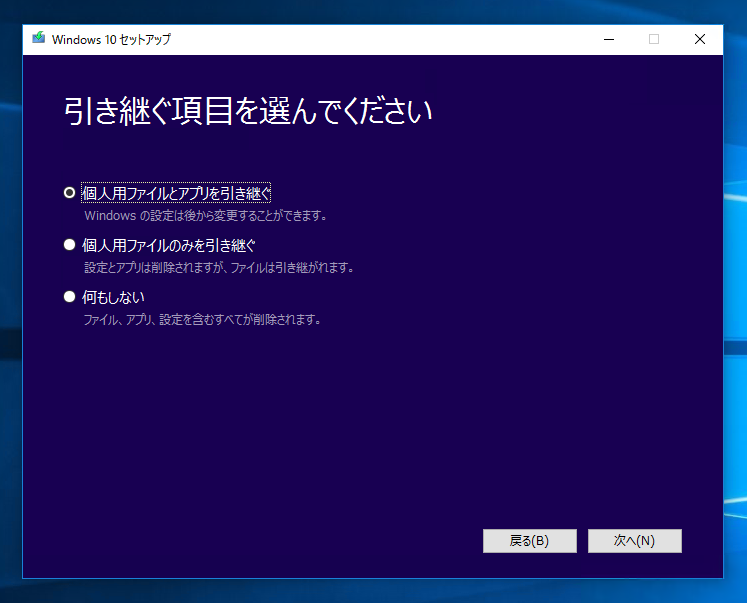Image resolution: width=747 pixels, height=603 pixels.
Task: Click the title bar text Windows 10 セットアップ
Action: point(111,39)
